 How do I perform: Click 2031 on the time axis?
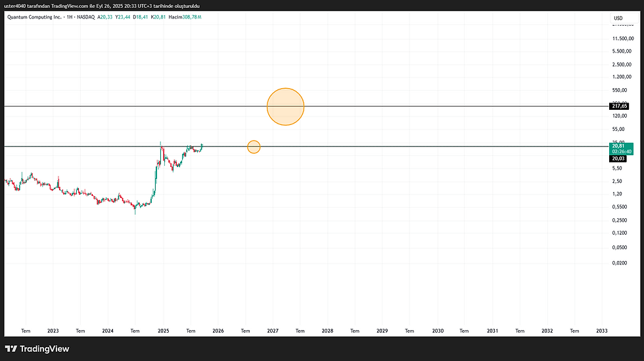click(x=492, y=331)
